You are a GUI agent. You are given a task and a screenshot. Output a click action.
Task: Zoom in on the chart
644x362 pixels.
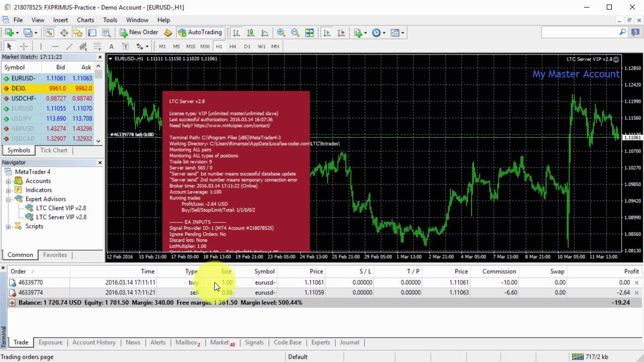pyautogui.click(x=281, y=33)
